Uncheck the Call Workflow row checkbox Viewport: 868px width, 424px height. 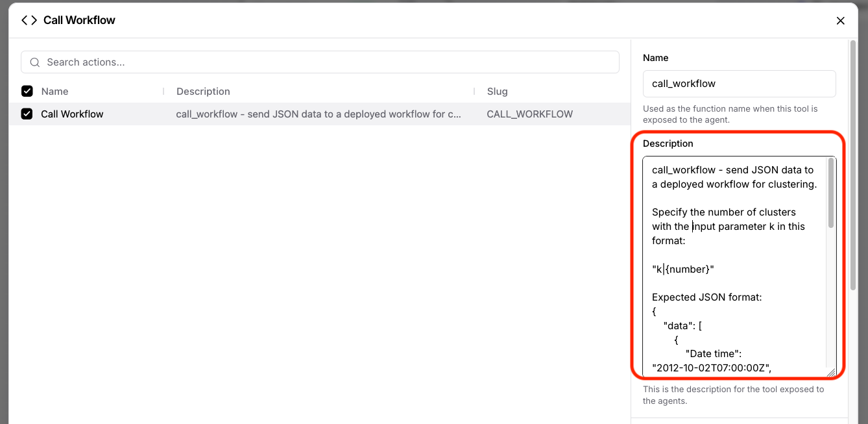(x=27, y=114)
